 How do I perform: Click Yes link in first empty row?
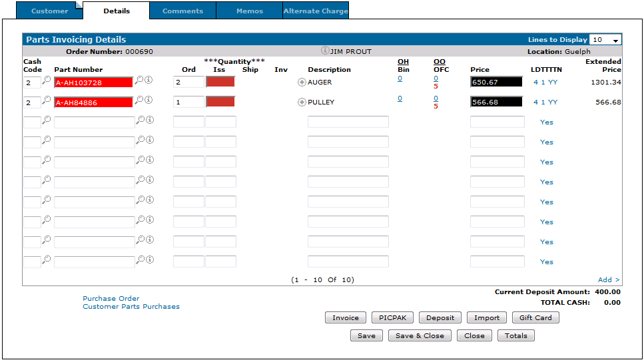pyautogui.click(x=547, y=122)
